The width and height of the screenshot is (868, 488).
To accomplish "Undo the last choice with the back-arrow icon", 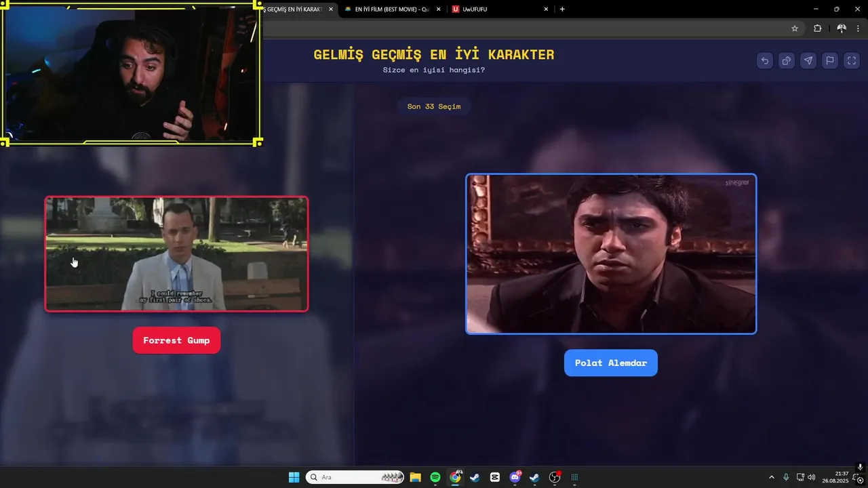I will (765, 61).
